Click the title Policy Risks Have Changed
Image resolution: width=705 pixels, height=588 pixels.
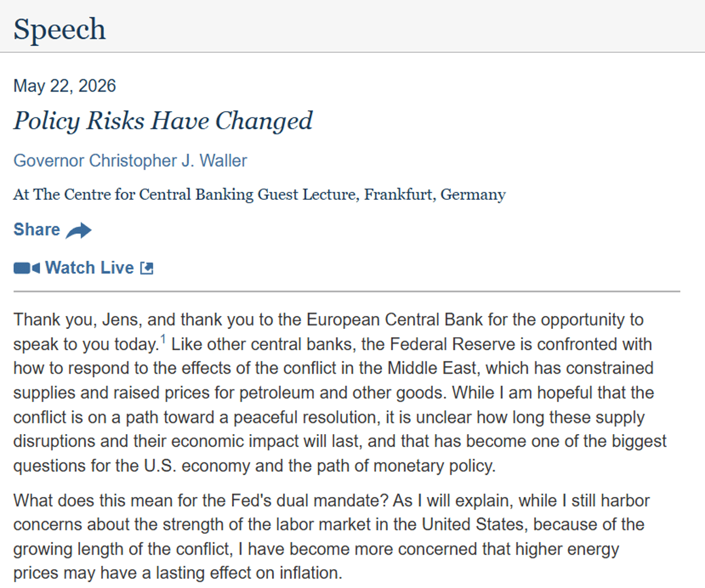163,121
